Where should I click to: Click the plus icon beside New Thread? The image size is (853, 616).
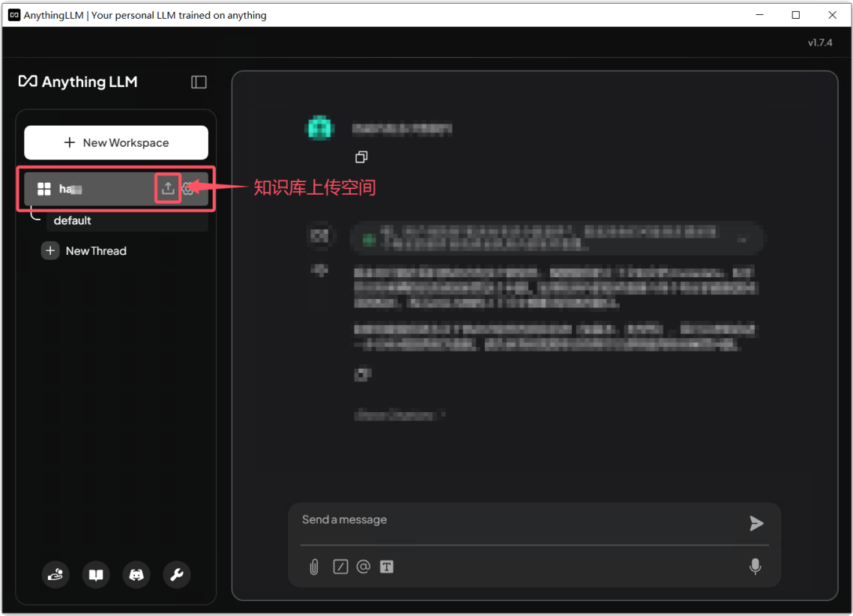point(50,250)
